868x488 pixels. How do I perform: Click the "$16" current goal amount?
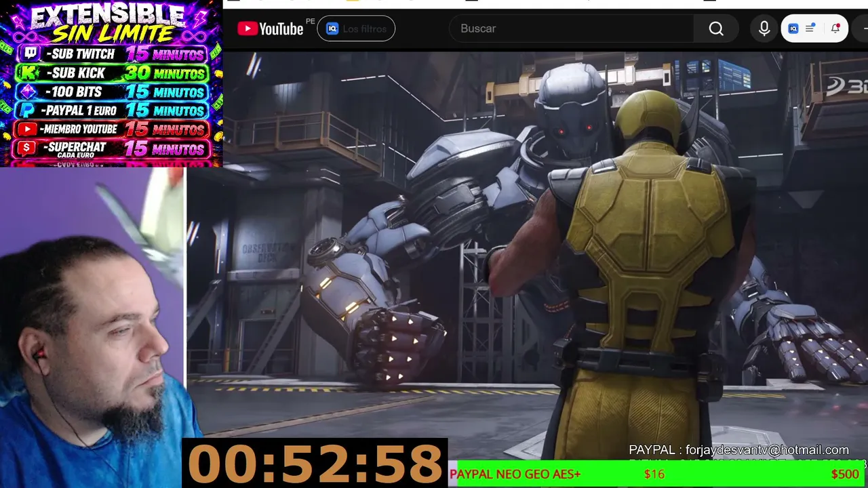654,474
